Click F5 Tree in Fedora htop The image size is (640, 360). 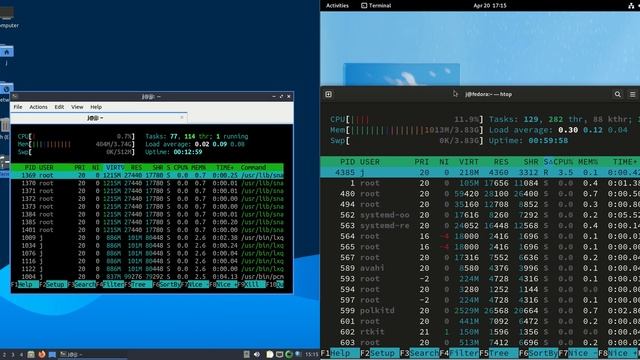click(499, 353)
